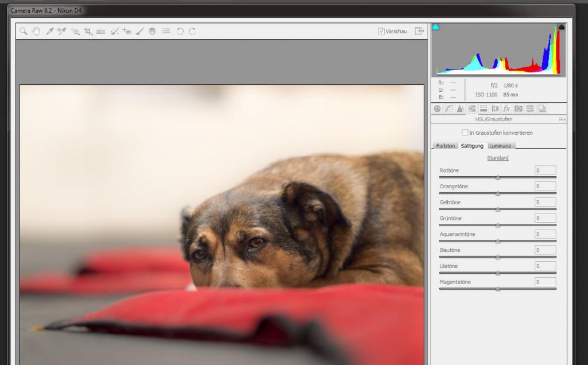
Task: Click the Rottöne saturation slider handle
Action: coord(498,177)
